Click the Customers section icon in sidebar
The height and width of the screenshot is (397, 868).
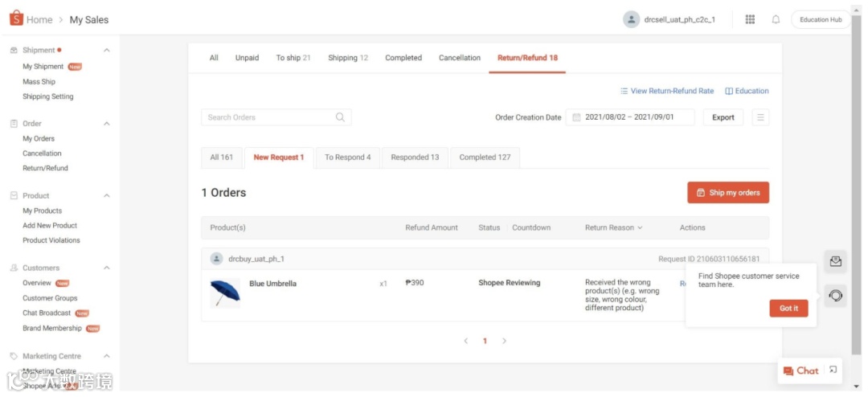(14, 268)
